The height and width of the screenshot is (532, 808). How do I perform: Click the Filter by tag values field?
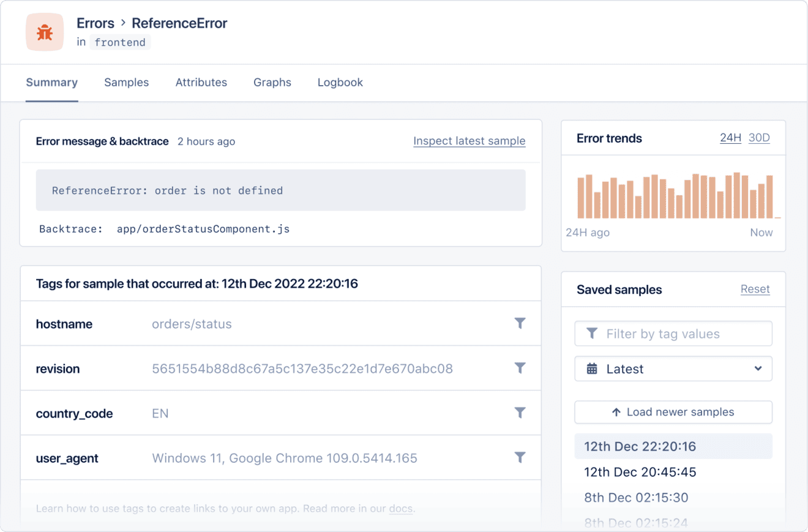[673, 334]
